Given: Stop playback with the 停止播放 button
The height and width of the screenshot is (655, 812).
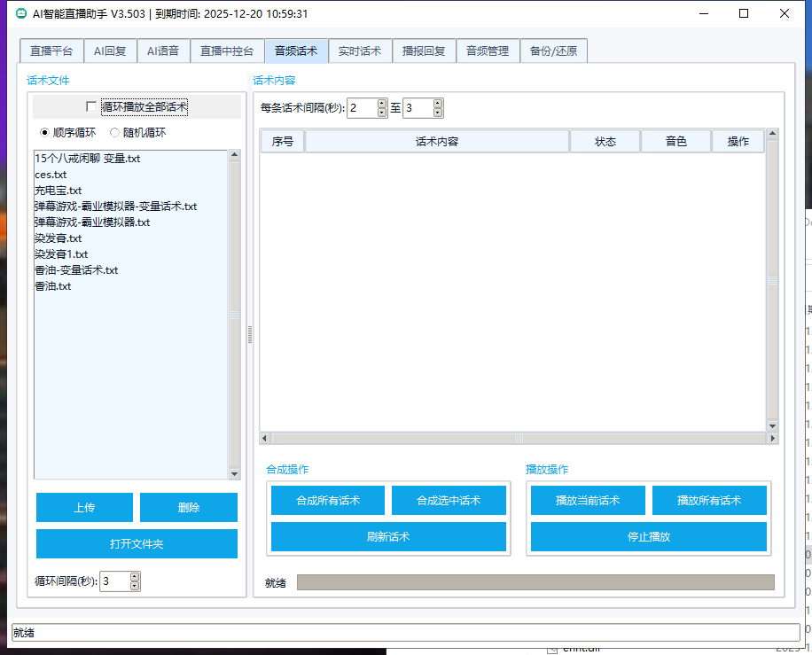Looking at the screenshot, I should coord(648,536).
